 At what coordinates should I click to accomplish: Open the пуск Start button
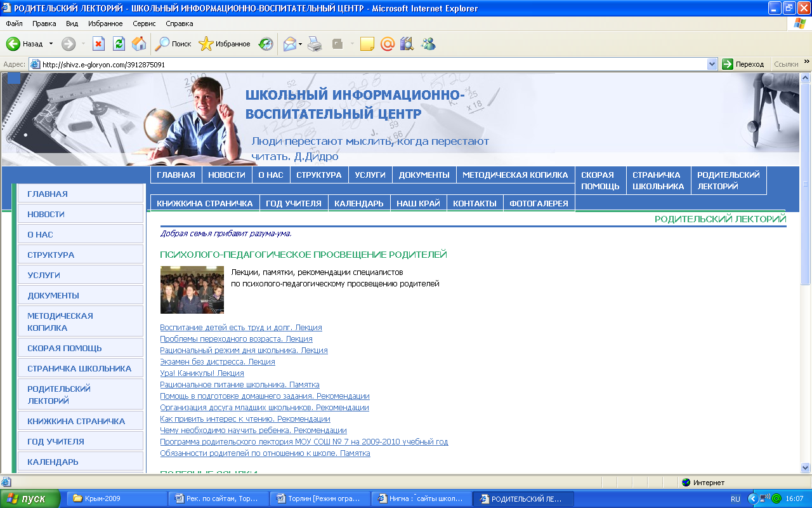(30, 498)
